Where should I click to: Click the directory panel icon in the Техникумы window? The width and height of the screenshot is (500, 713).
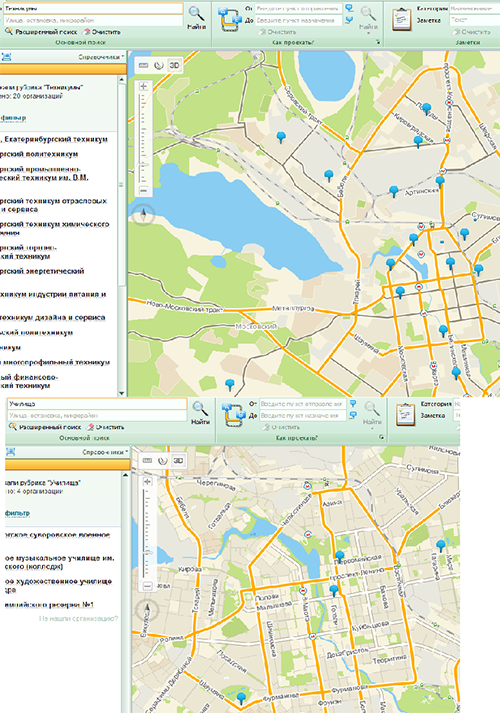coord(6,57)
